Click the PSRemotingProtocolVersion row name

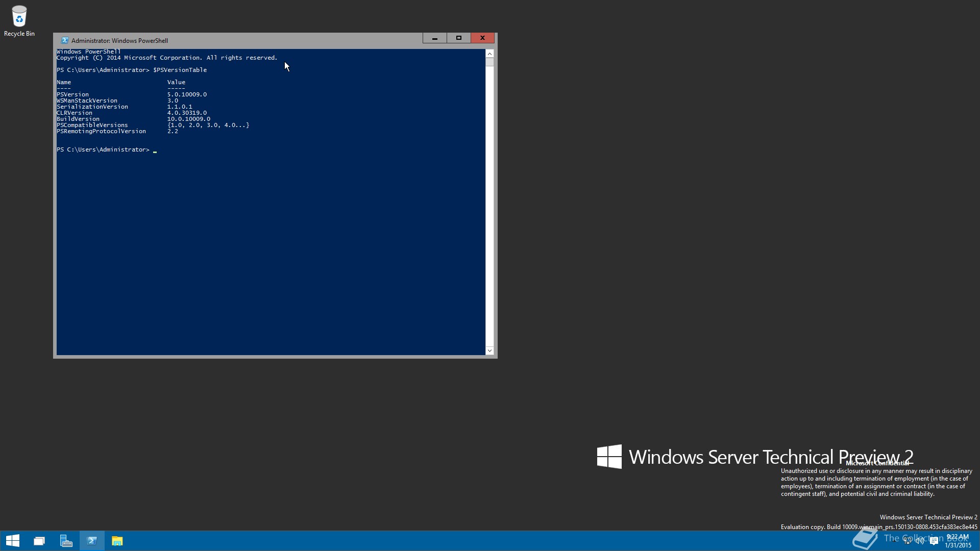[x=101, y=131]
